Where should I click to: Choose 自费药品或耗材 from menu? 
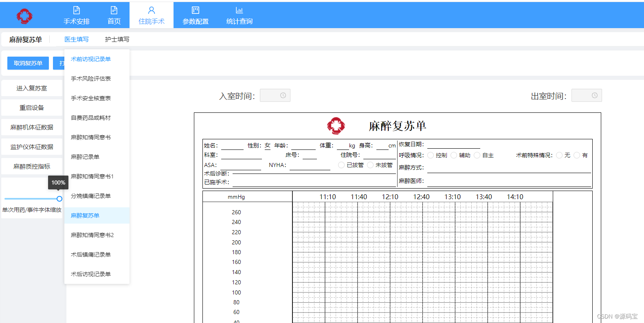pos(97,118)
